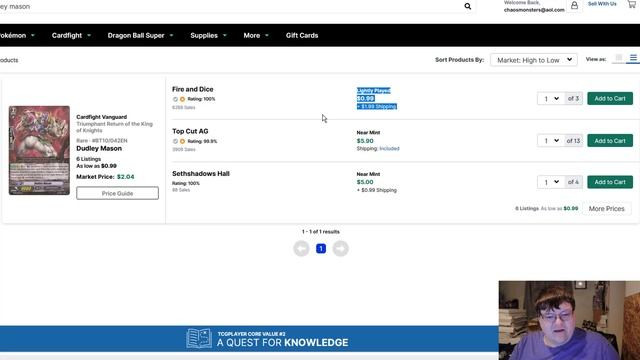Viewport: 640px width, 360px height.
Task: Switch to list view icon
Action: 633,58
